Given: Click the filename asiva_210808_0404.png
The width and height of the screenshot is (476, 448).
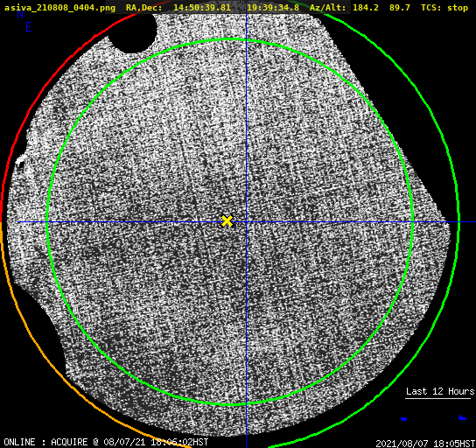Looking at the screenshot, I should 59,8.
